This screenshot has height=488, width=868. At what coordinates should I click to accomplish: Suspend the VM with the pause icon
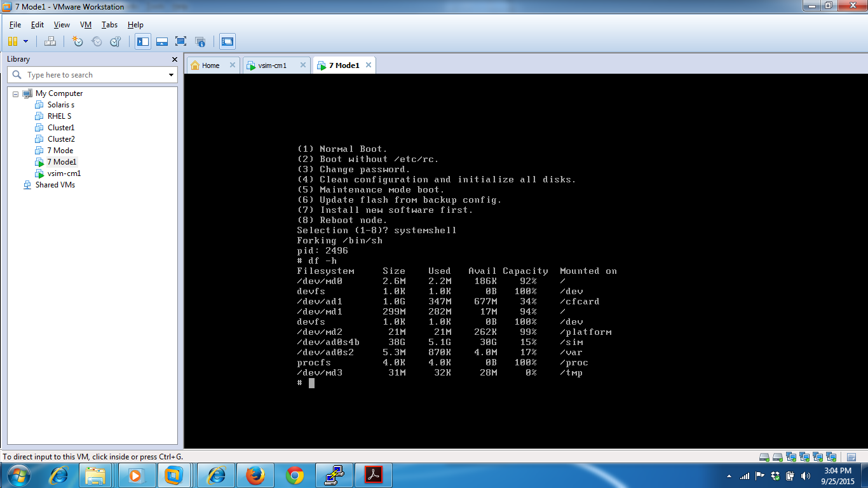pos(13,41)
